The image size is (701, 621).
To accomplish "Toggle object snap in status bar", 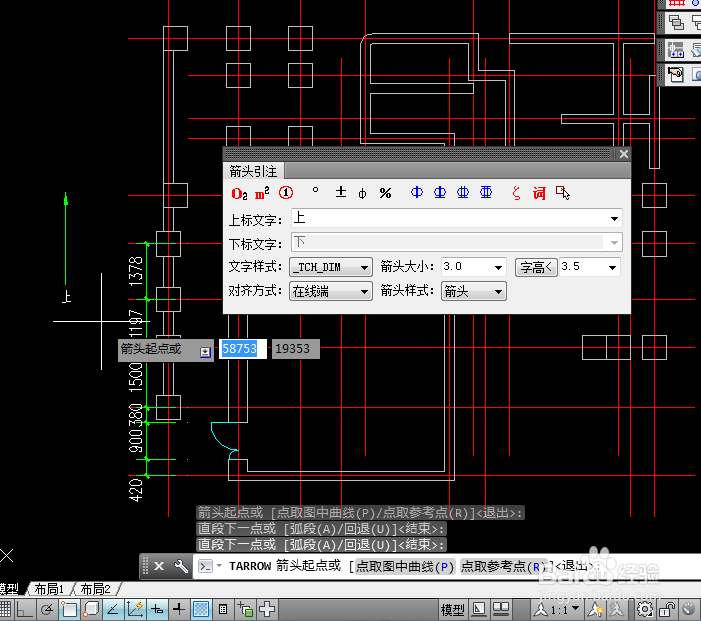I will coord(69,609).
